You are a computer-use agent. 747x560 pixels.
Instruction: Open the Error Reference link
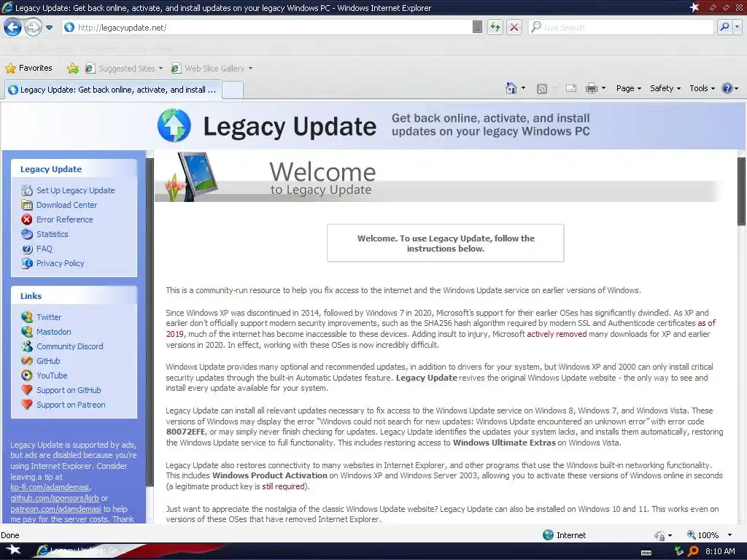(65, 219)
